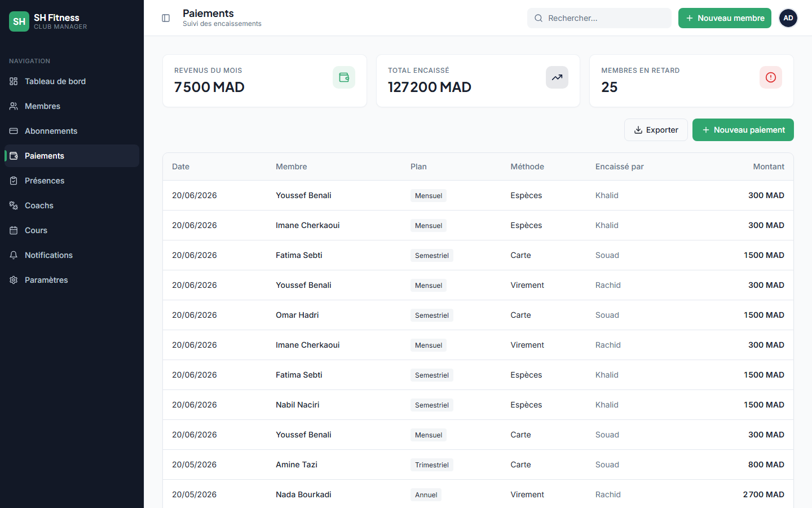The image size is (812, 508).
Task: Toggle the sidebar collapse icon
Action: click(x=166, y=18)
